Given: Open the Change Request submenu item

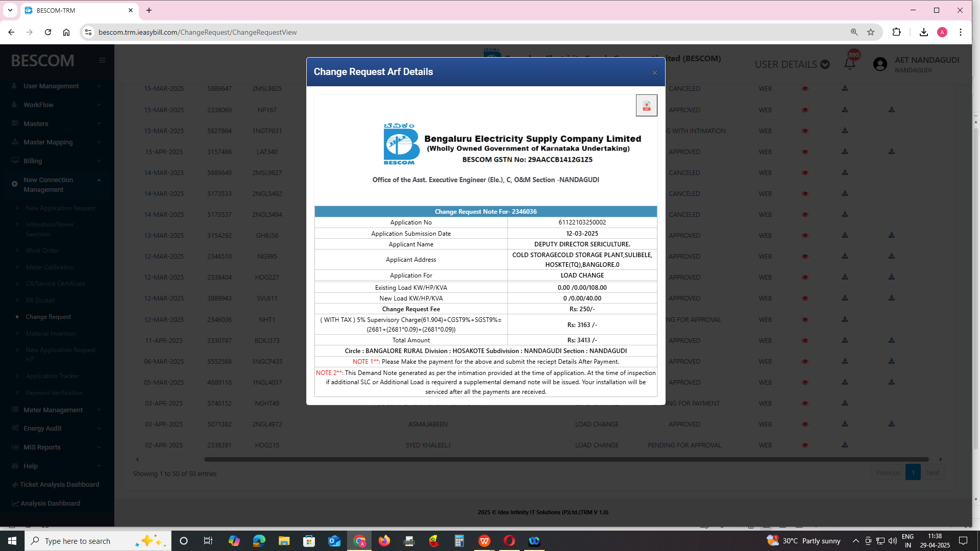Looking at the screenshot, I should click(x=48, y=317).
